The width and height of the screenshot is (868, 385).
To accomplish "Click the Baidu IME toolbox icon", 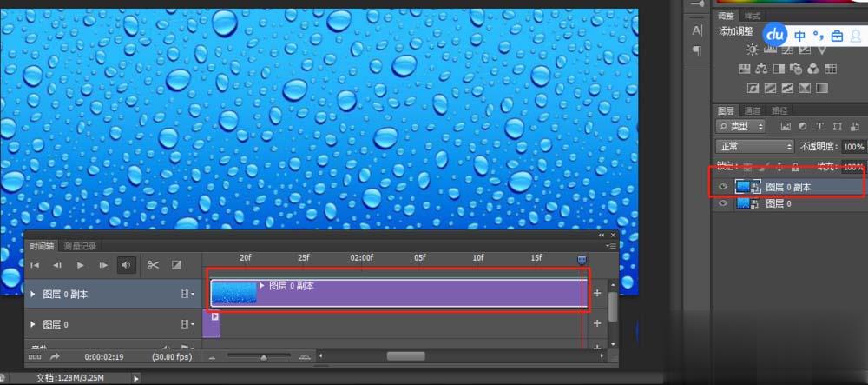I will coord(837,36).
